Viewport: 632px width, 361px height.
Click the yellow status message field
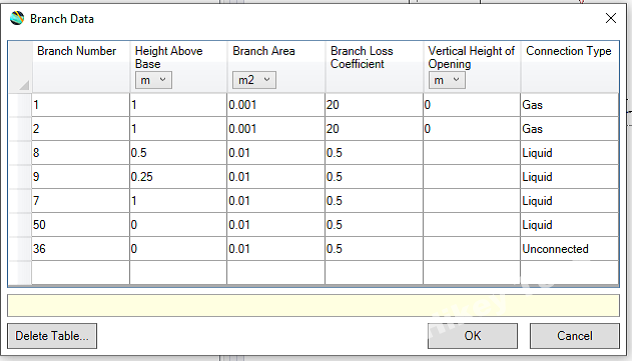(x=313, y=305)
